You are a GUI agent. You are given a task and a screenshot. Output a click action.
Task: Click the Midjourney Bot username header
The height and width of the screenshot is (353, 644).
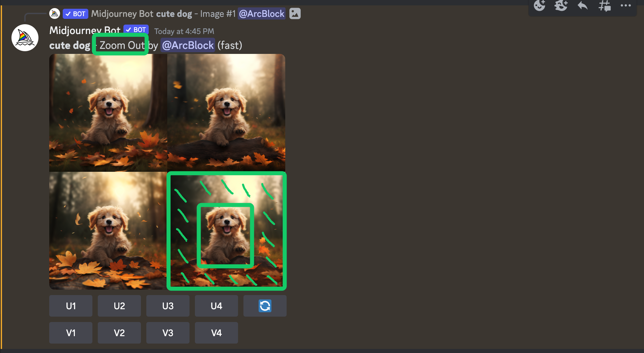[85, 30]
